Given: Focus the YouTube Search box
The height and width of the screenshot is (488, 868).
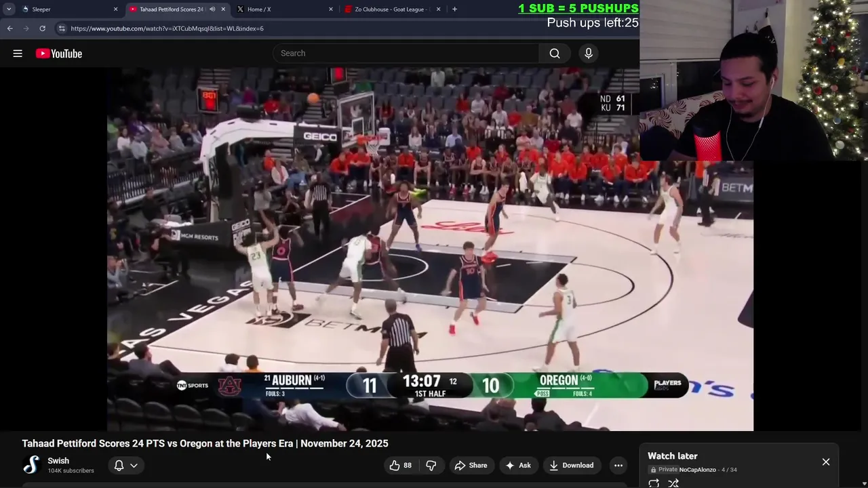Looking at the screenshot, I should (x=406, y=54).
